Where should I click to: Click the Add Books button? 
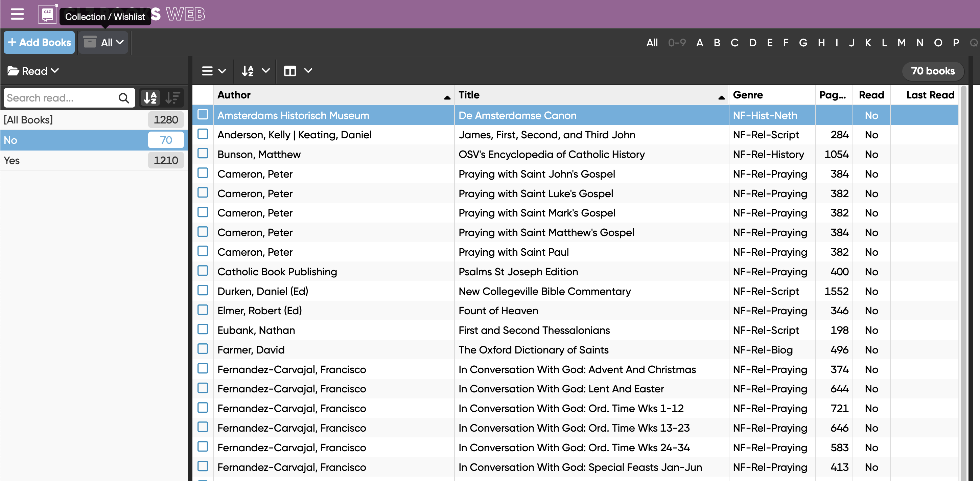point(39,42)
